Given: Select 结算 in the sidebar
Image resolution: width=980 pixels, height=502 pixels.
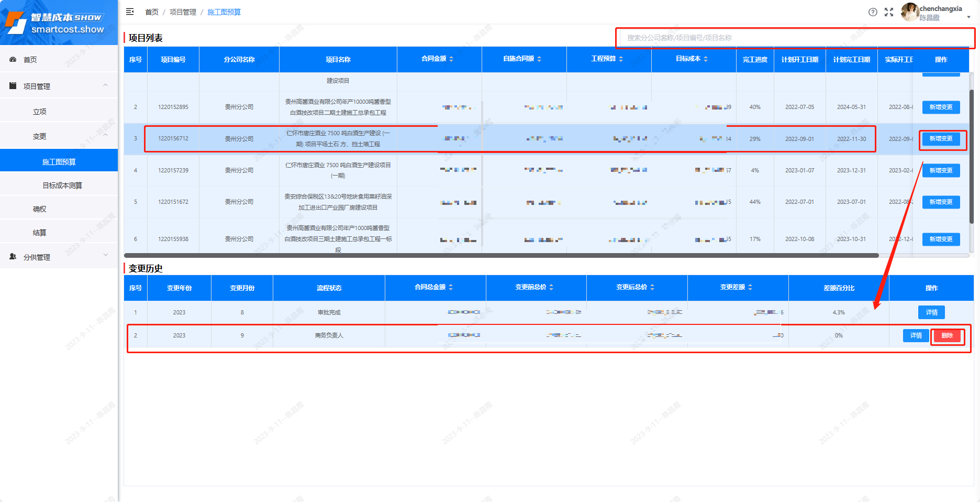Looking at the screenshot, I should click(x=40, y=233).
